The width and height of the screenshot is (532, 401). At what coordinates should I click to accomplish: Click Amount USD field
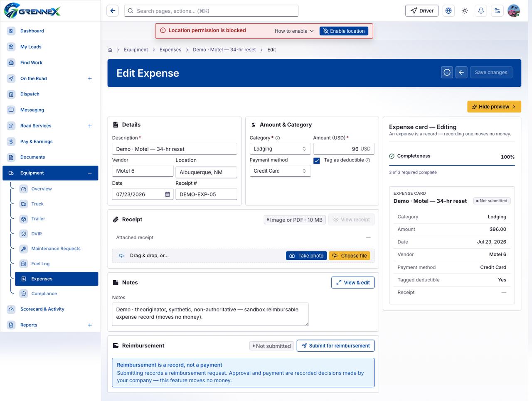point(344,149)
